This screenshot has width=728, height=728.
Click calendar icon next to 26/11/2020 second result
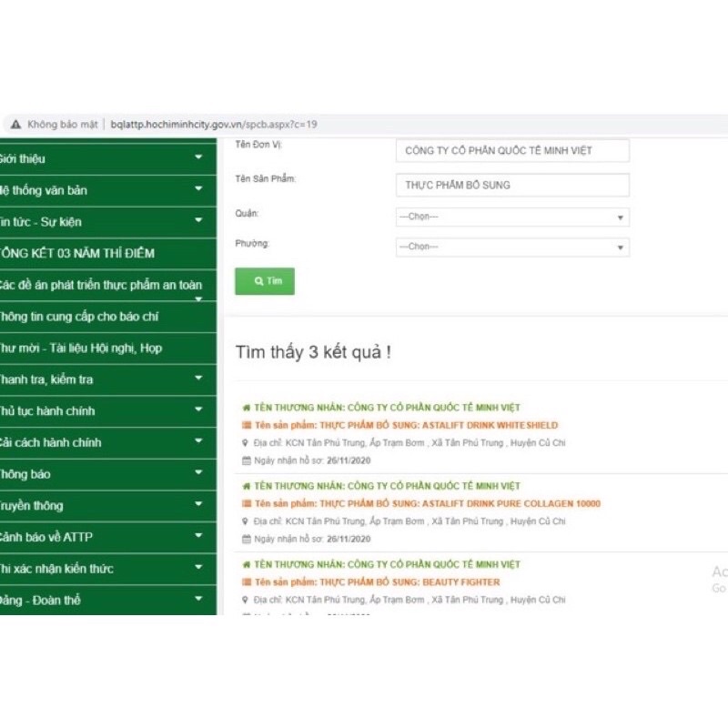point(247,539)
